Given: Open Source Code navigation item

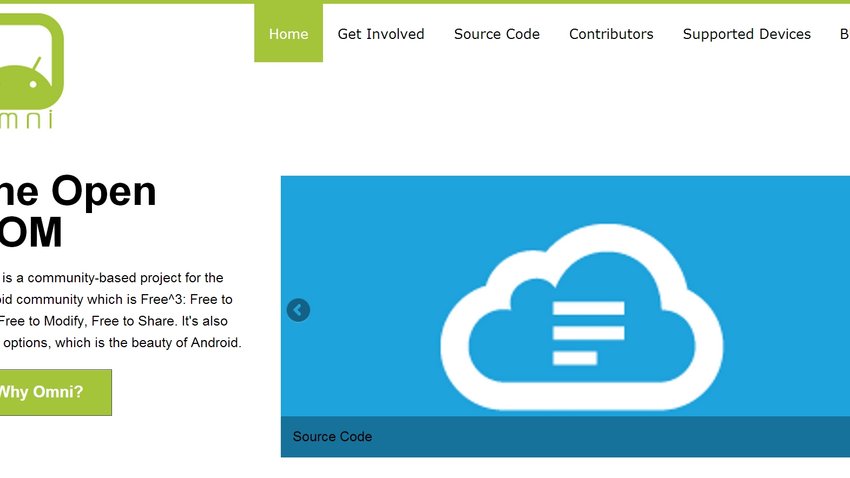Looking at the screenshot, I should coord(497,34).
